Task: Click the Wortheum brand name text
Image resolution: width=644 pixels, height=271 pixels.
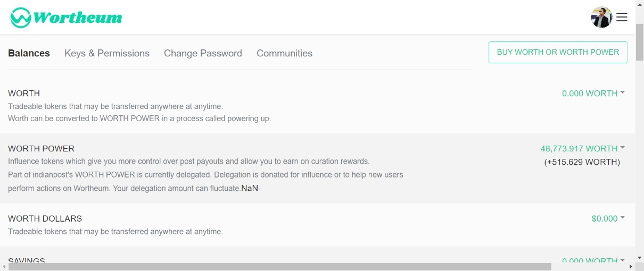Action: [78, 18]
